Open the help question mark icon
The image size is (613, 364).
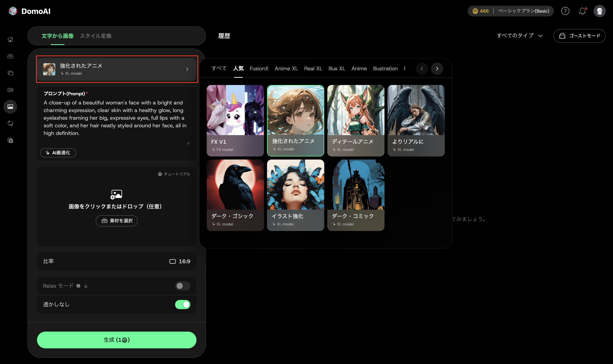point(565,11)
